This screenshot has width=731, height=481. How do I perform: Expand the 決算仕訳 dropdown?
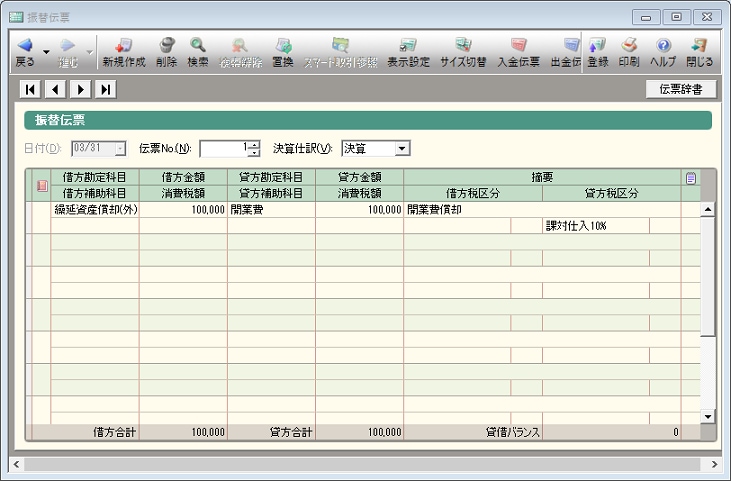[402, 148]
